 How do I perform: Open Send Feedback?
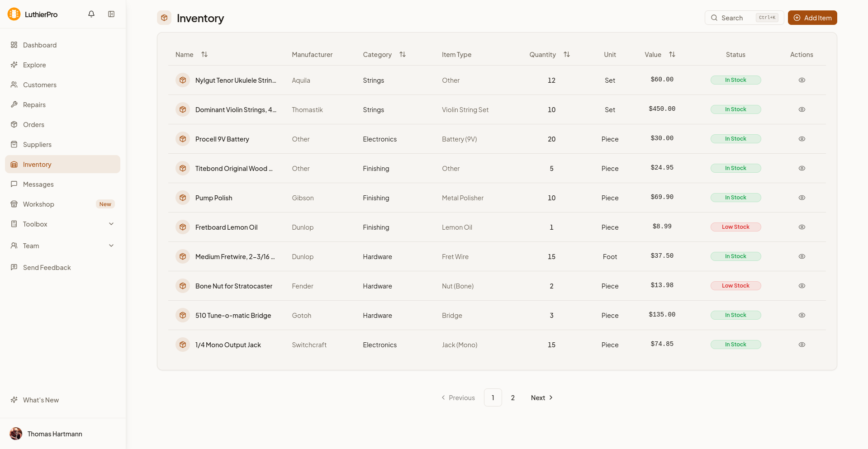click(62, 267)
